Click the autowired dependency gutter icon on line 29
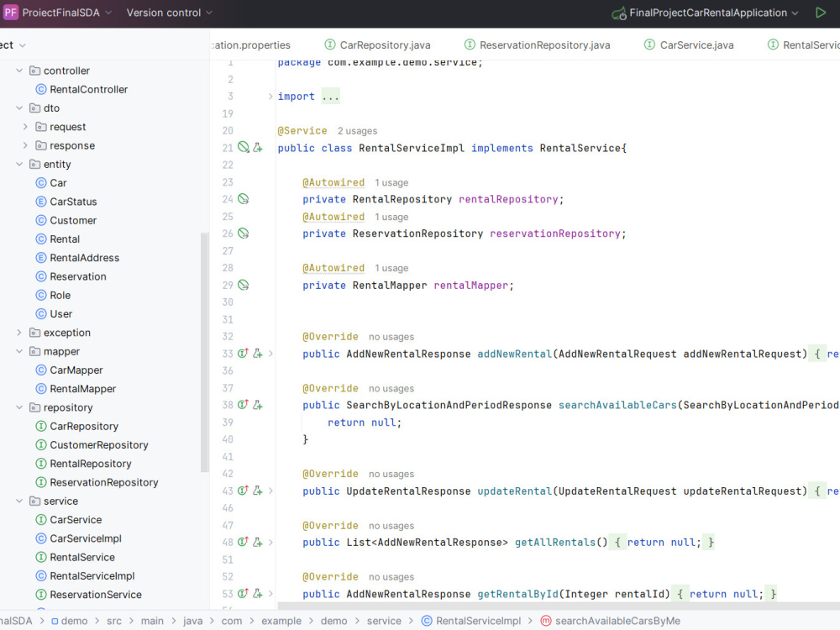This screenshot has height=630, width=840. pyautogui.click(x=244, y=285)
